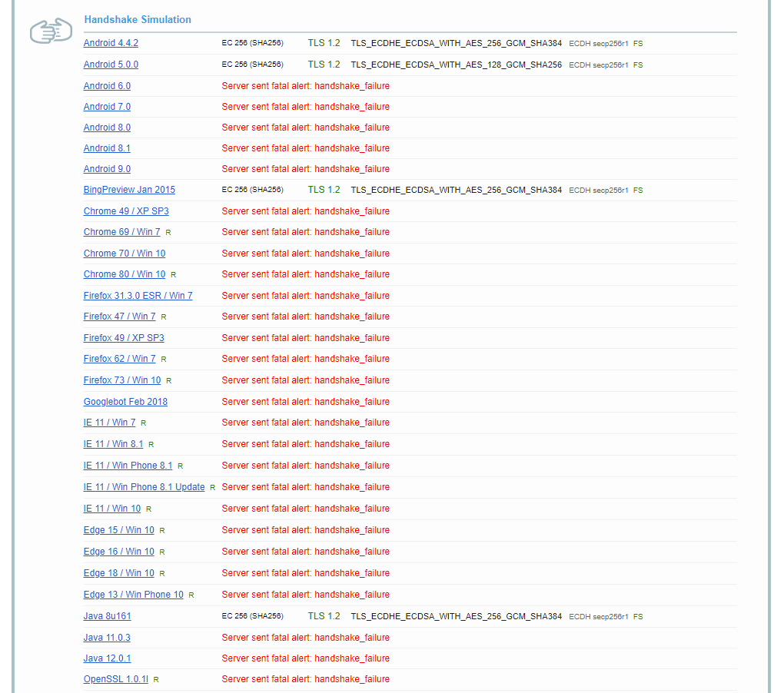Click the TLS 1.2 label in the Android 4.4.2 row
784x693 pixels.
(324, 43)
